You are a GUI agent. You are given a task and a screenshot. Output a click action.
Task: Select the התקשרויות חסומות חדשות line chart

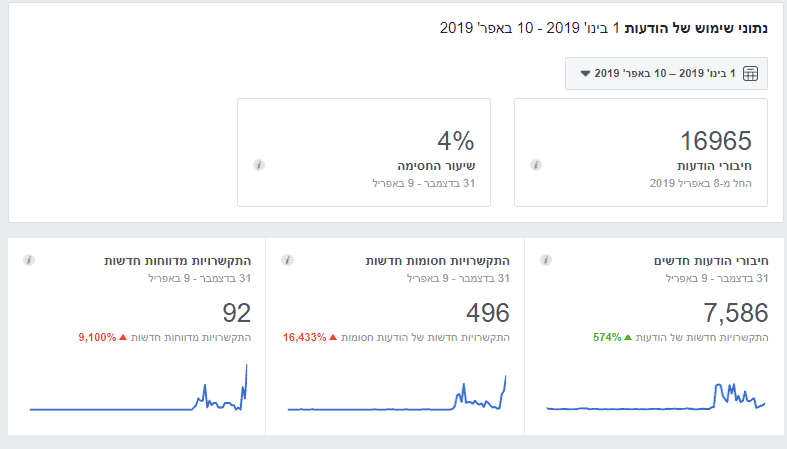[397, 396]
